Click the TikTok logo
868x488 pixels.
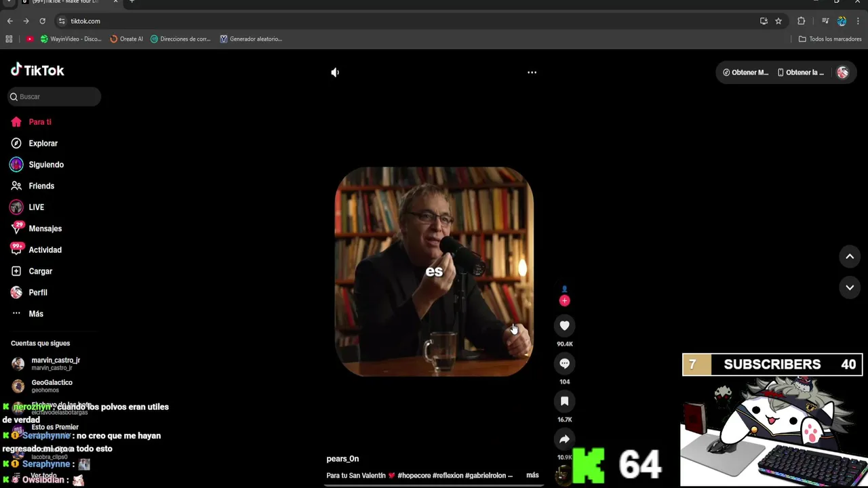click(x=37, y=70)
